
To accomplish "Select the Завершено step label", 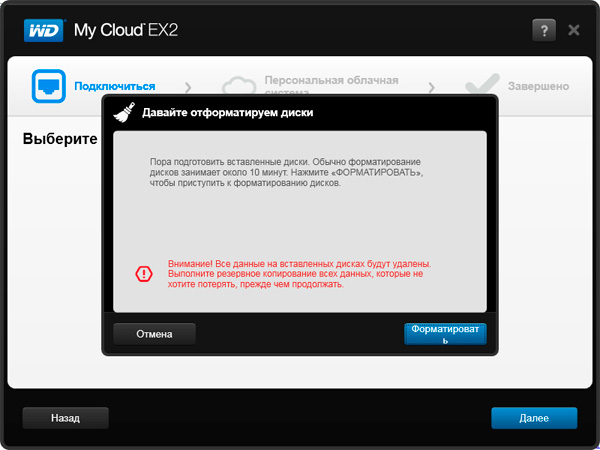I will 538,87.
